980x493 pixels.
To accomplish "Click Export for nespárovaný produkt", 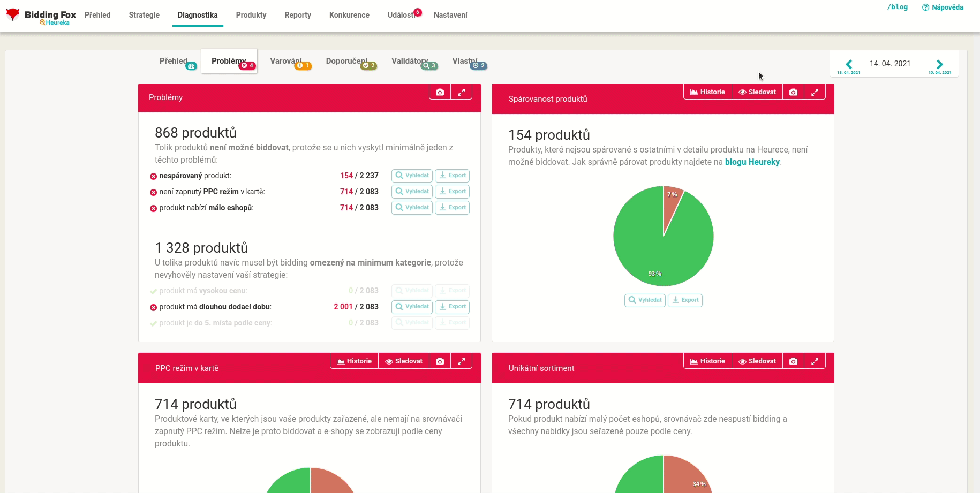I will point(452,176).
